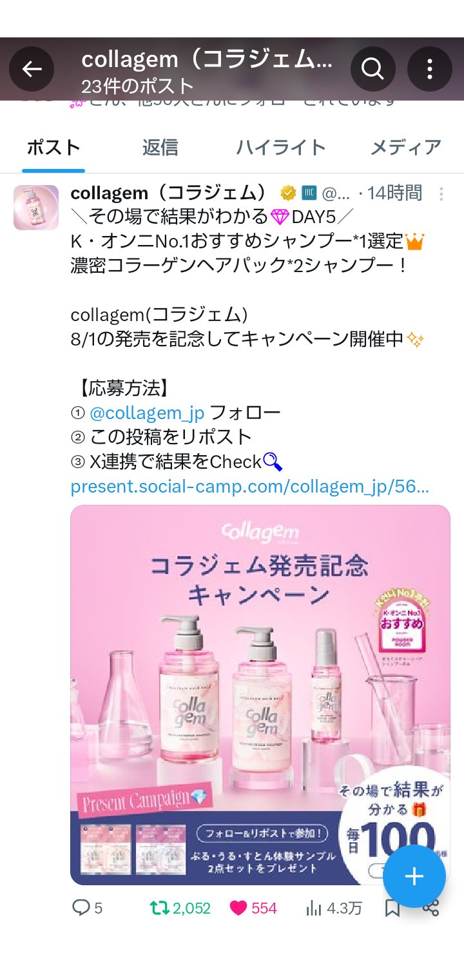Open the pink collagem campaign image
Image resolution: width=464 pixels, height=980 pixels.
260,695
